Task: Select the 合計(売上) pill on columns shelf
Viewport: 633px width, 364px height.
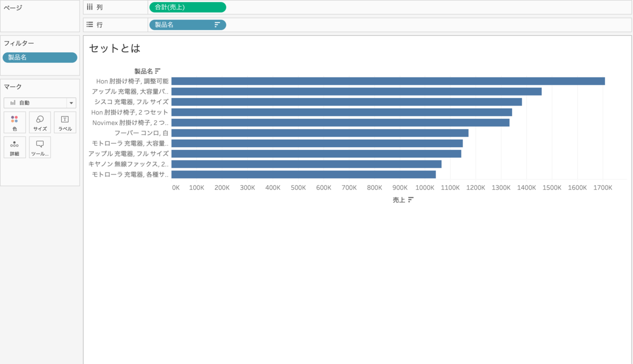Action: pos(188,7)
